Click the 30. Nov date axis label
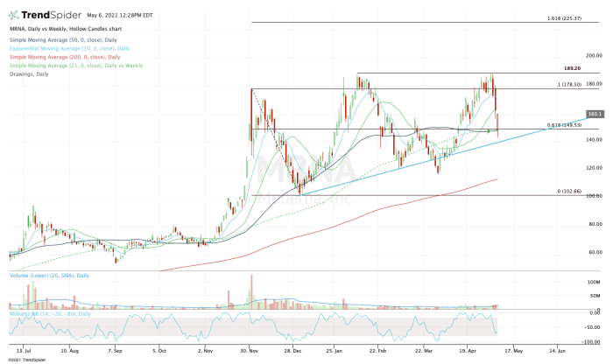 pyautogui.click(x=249, y=351)
